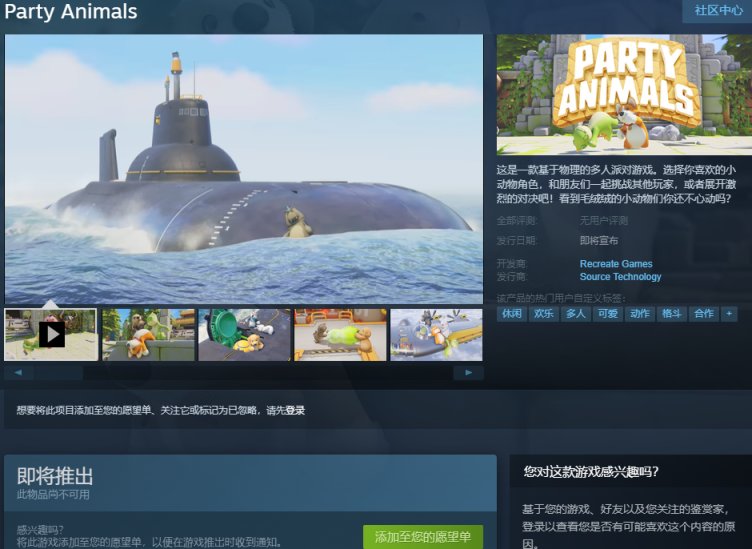Select the second screenshot thumbnail
The image size is (752, 549).
click(148, 334)
